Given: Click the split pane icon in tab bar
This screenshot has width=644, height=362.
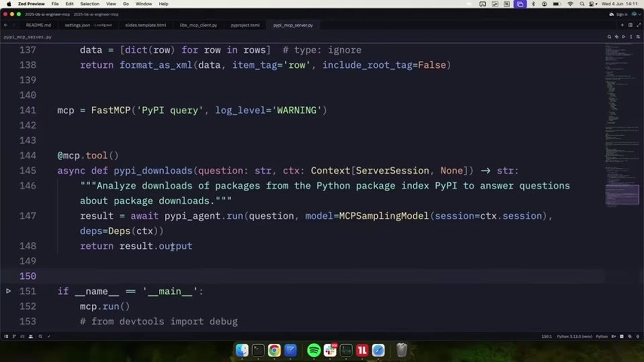Looking at the screenshot, I should point(631,25).
